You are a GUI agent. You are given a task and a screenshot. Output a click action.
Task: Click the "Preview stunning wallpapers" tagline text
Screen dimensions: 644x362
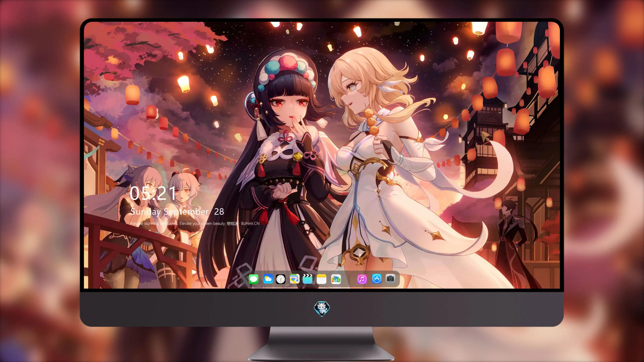click(x=195, y=223)
